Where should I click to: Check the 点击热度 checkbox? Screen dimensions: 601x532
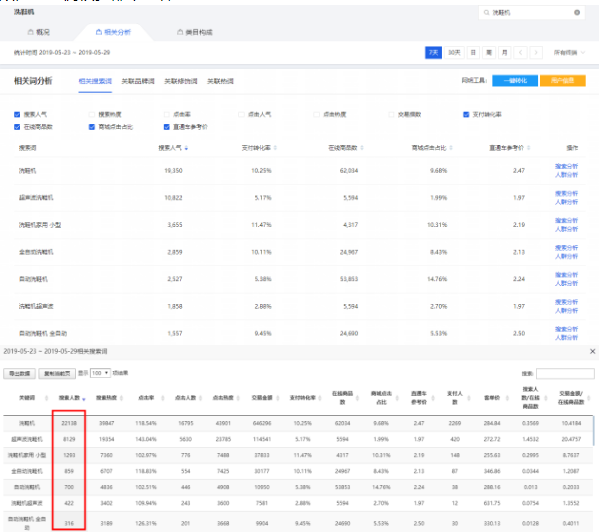pos(316,115)
